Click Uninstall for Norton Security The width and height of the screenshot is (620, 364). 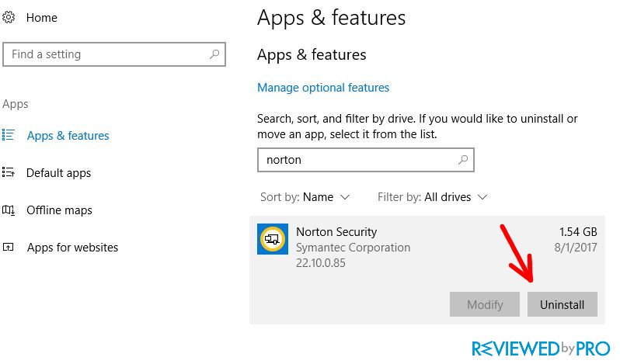point(563,304)
